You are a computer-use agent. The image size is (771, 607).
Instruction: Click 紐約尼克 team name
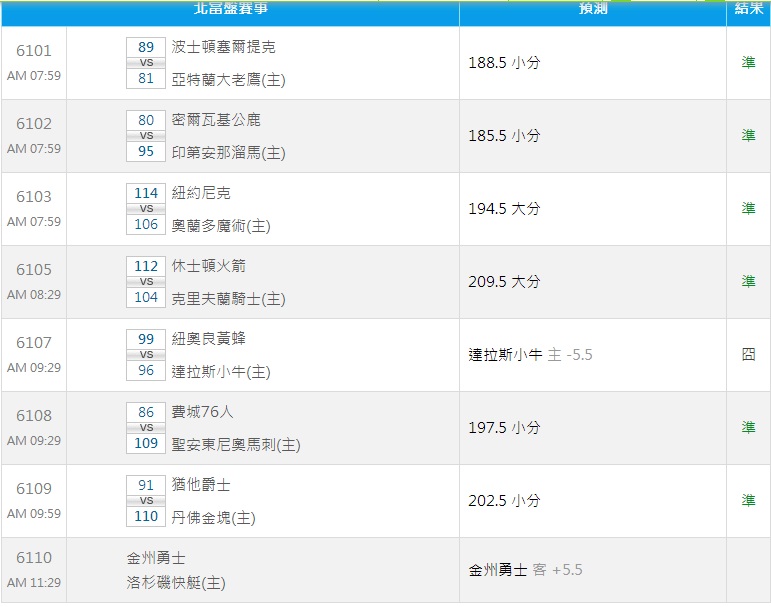201,193
